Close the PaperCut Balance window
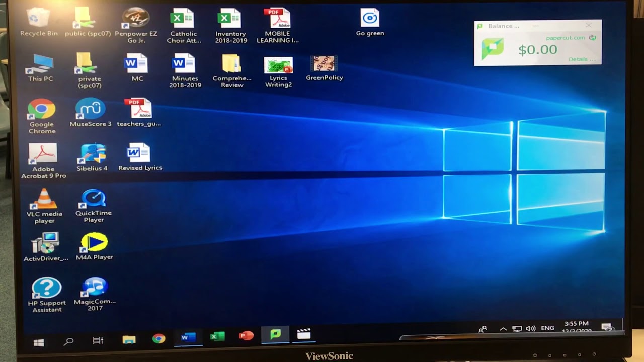 (589, 25)
